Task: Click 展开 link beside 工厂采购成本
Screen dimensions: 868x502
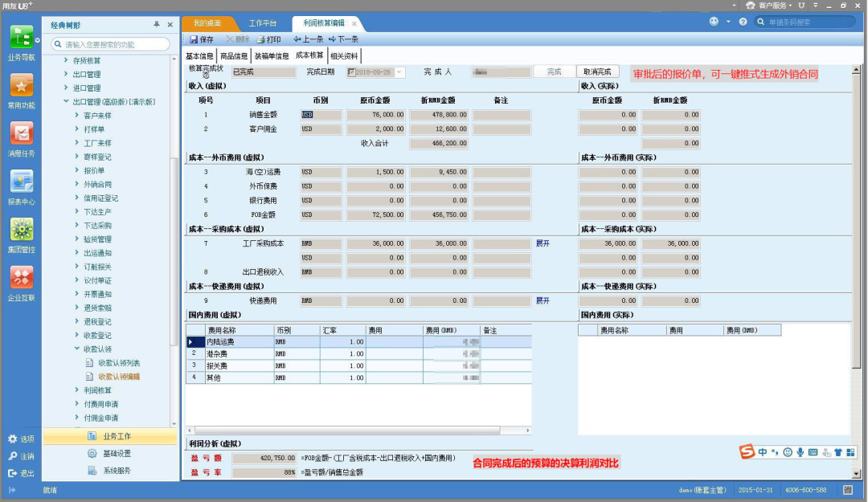Action: 543,242
